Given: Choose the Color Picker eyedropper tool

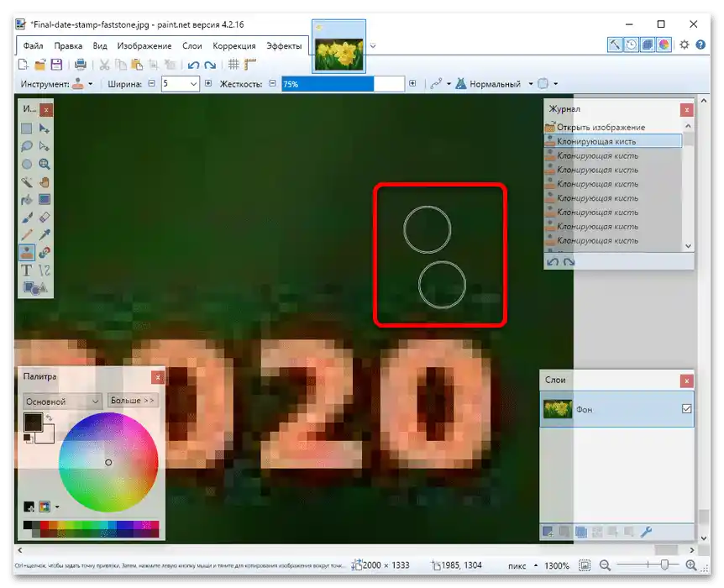Looking at the screenshot, I should (45, 234).
